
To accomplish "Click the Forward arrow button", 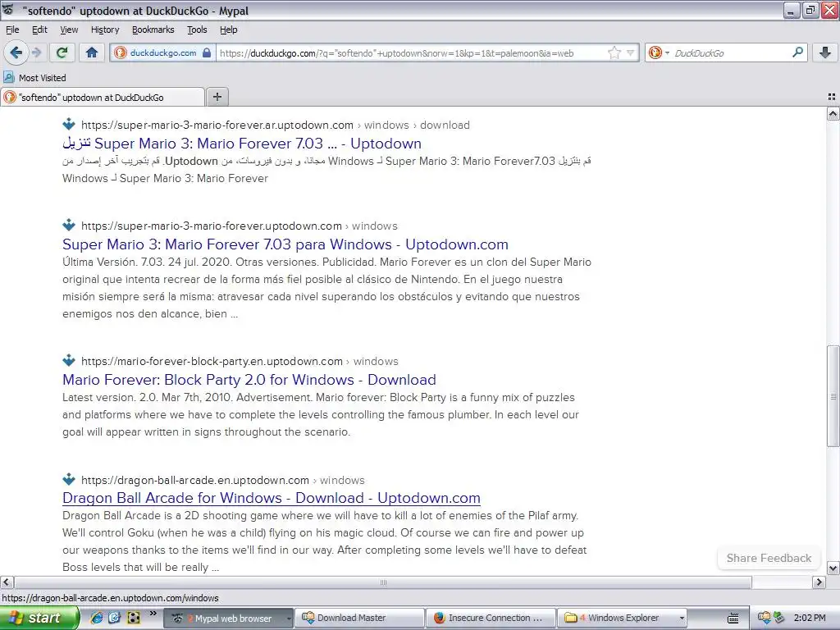I will [x=36, y=52].
